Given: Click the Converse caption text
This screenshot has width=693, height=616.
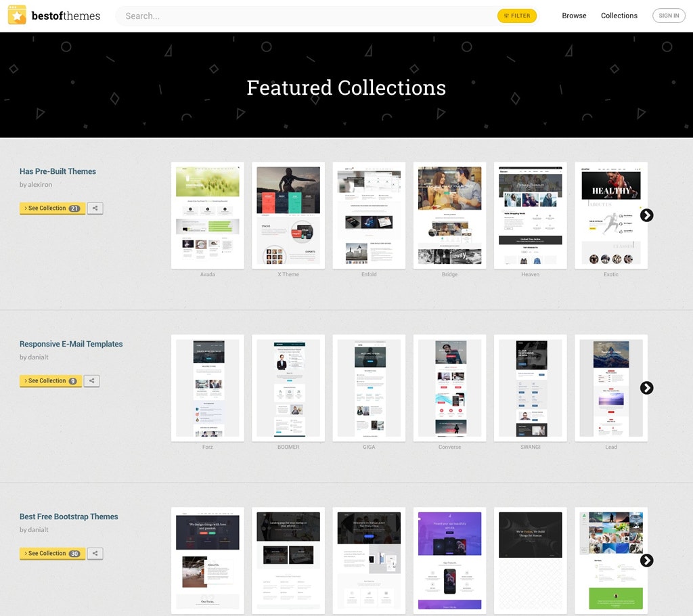Looking at the screenshot, I should coord(449,447).
